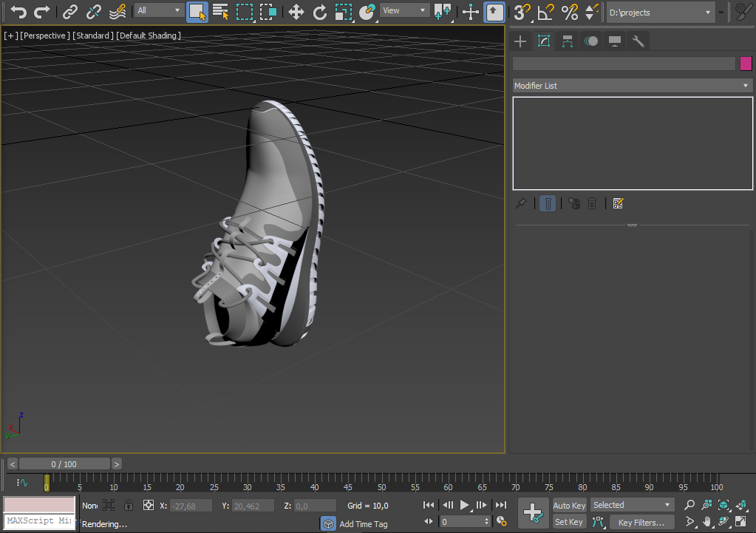Toggle Auto Key animation mode

pos(568,506)
